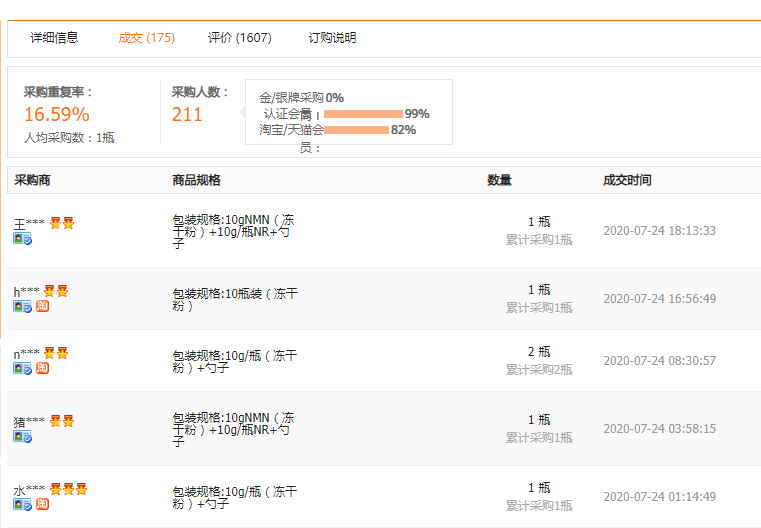The width and height of the screenshot is (761, 528).
Task: Click the 认证会员 99% progress bar
Action: pos(363,114)
